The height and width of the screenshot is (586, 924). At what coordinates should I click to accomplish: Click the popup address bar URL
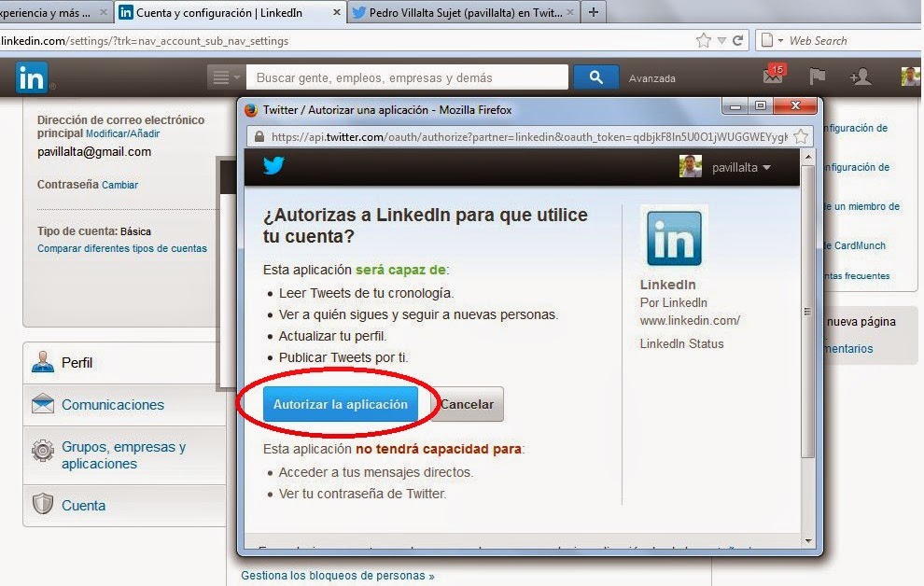[x=528, y=137]
